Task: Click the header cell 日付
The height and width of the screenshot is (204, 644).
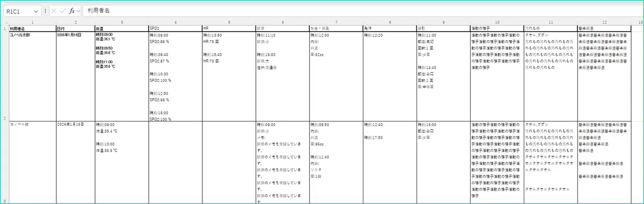Action: pos(75,28)
